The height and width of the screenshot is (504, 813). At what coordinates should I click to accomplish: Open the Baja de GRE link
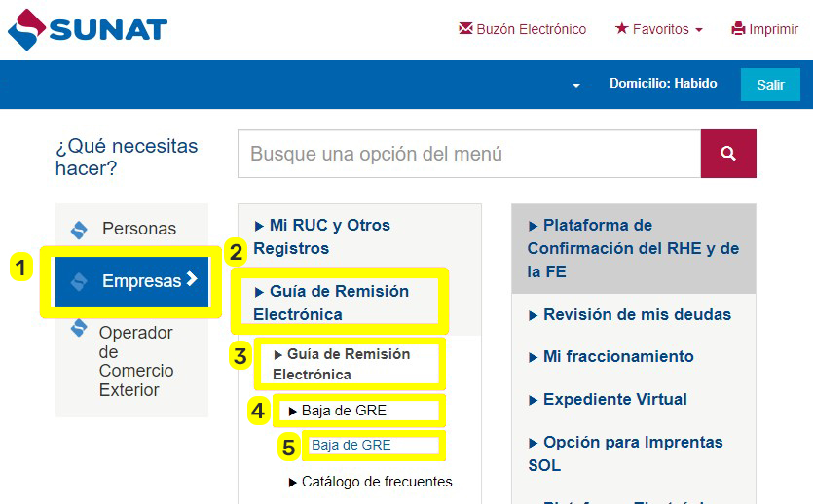point(351,445)
